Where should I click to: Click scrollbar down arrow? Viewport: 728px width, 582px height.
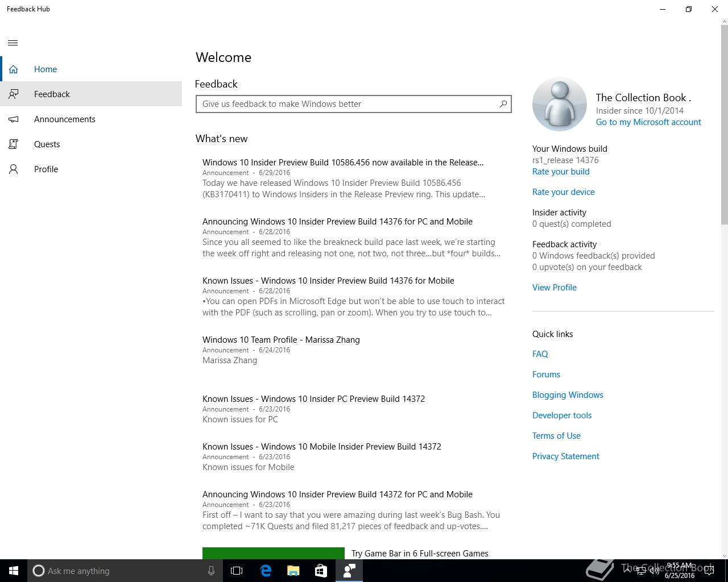click(724, 555)
